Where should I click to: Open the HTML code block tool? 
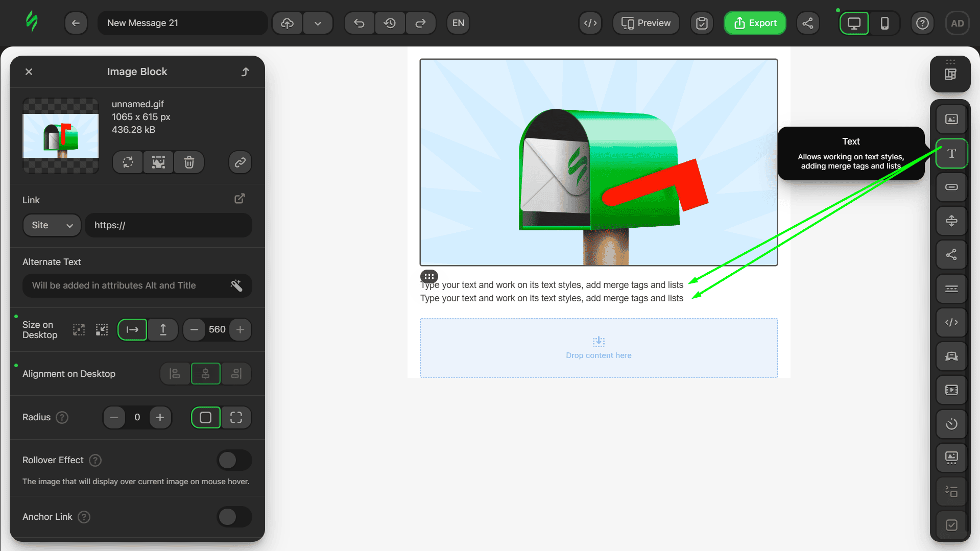951,322
